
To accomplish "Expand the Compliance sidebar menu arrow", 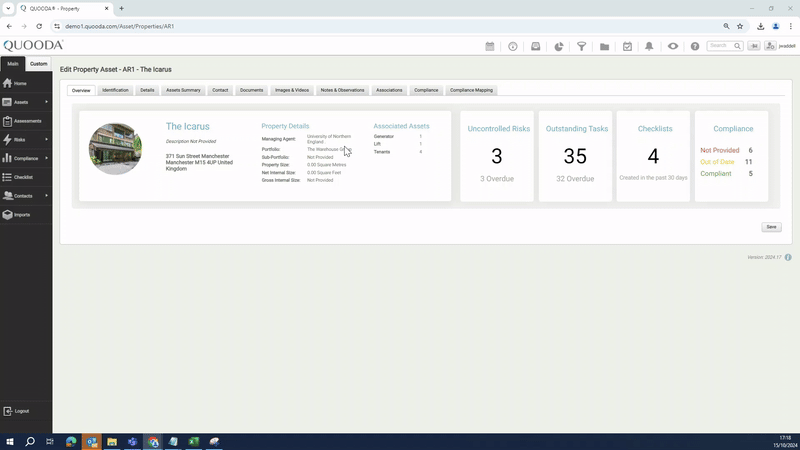I will [x=46, y=158].
